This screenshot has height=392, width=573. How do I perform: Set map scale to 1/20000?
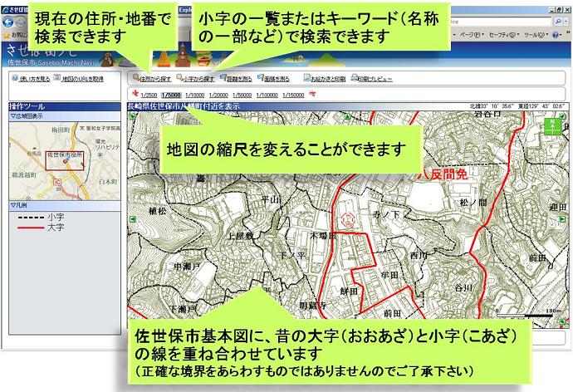218,95
